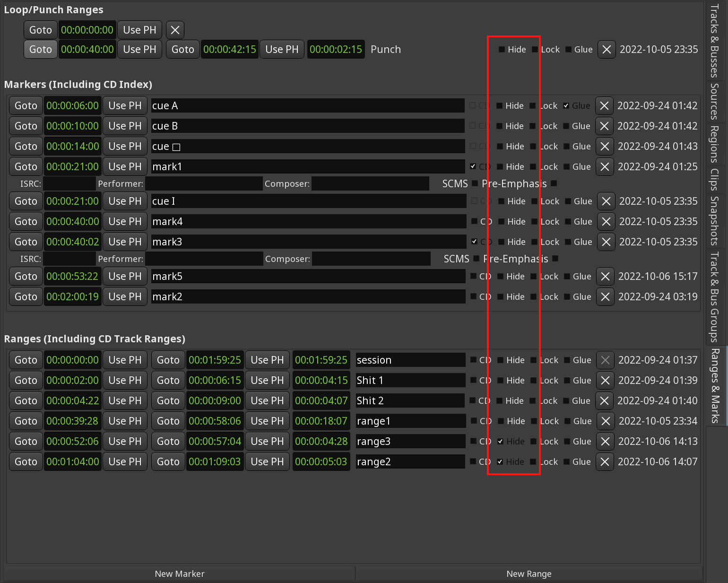The width and height of the screenshot is (728, 583).
Task: Enable Glue for the session range
Action: [567, 360]
